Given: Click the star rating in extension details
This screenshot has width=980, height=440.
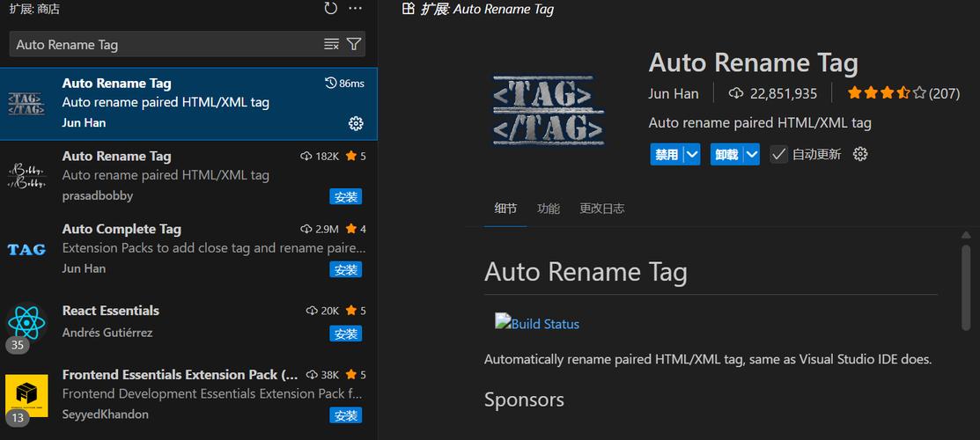Looking at the screenshot, I should [x=887, y=94].
